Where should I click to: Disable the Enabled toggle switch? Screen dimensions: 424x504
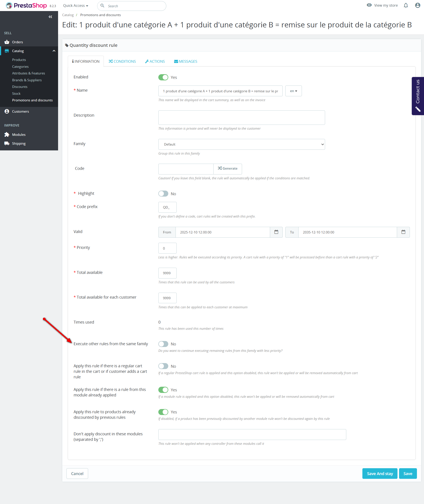point(163,77)
